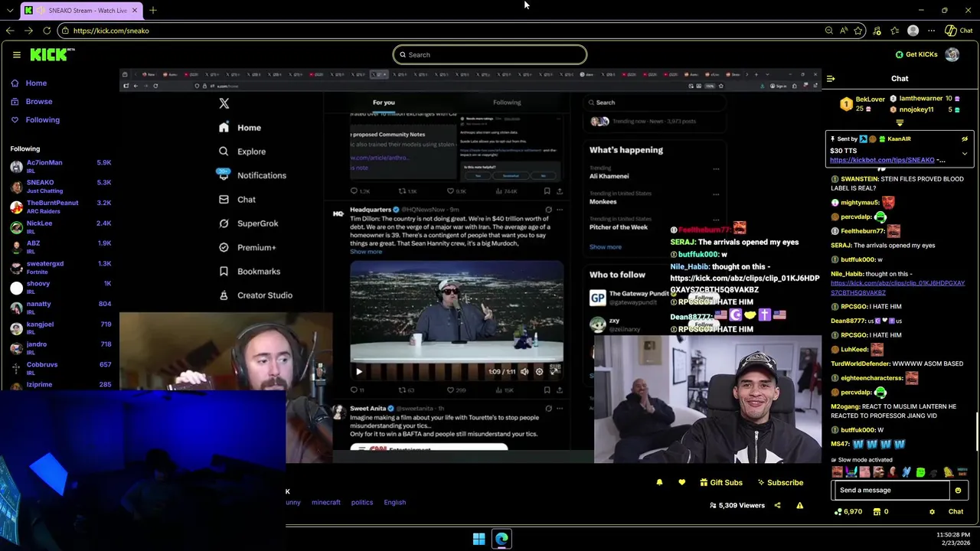Open Edge from the taskbar
Viewport: 980px width, 551px height.
click(501, 539)
